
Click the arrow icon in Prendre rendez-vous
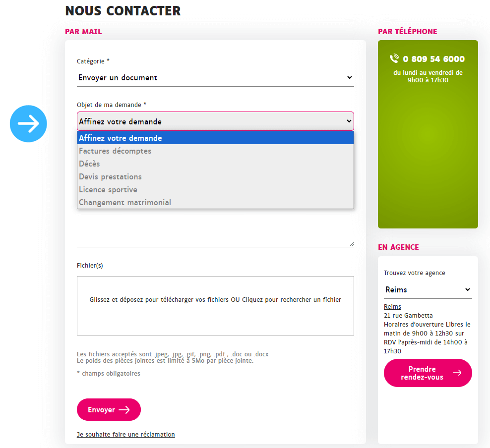(457, 373)
